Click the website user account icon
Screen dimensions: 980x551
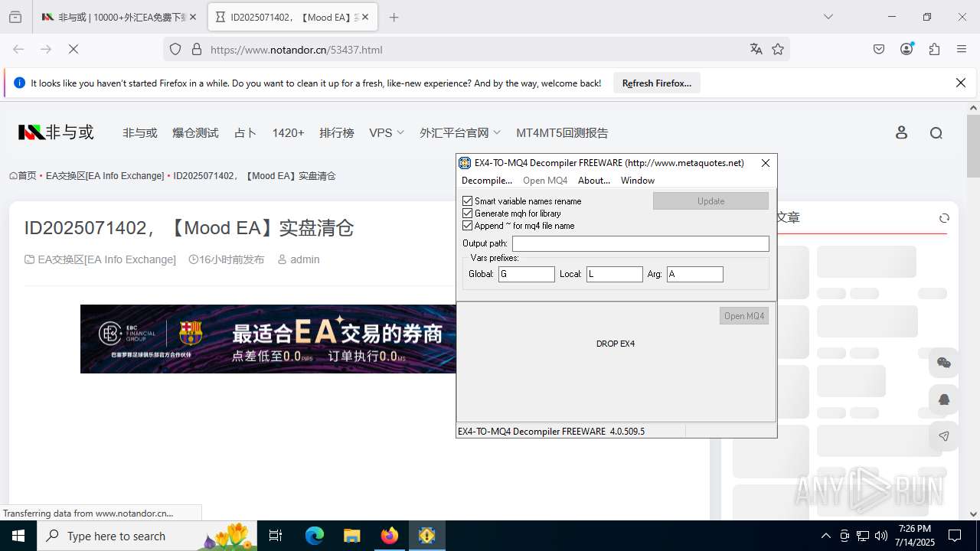coord(901,132)
